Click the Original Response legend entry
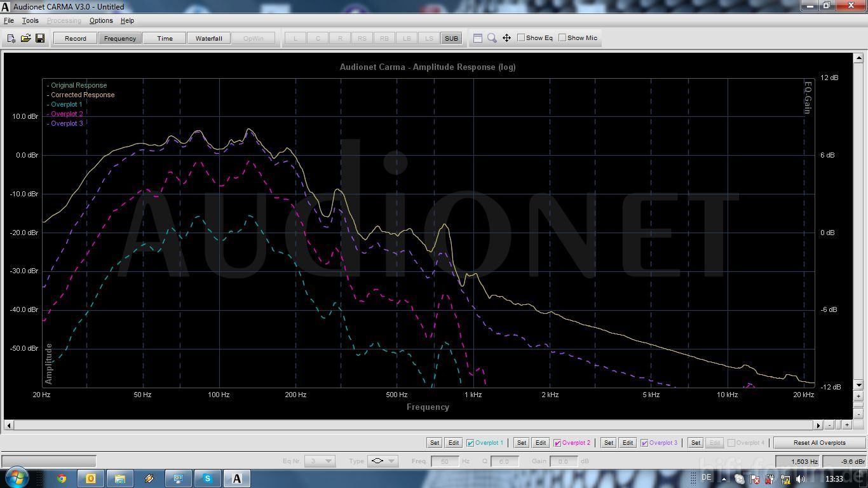 [x=79, y=85]
